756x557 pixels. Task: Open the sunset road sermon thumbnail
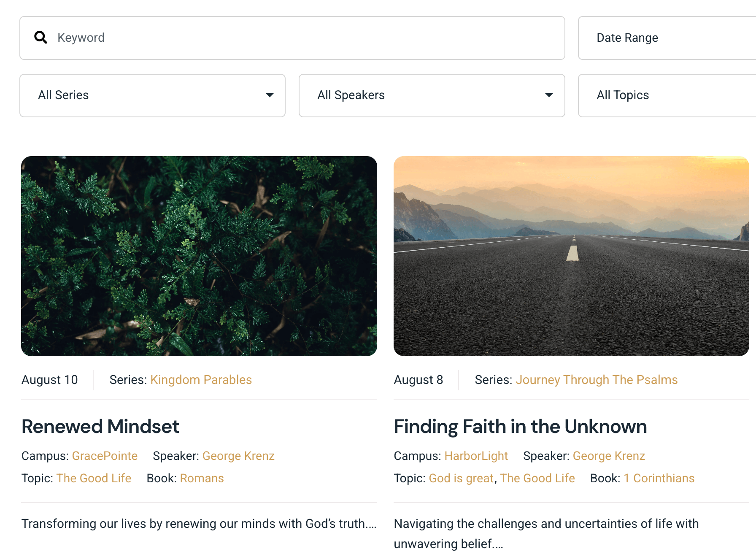571,256
